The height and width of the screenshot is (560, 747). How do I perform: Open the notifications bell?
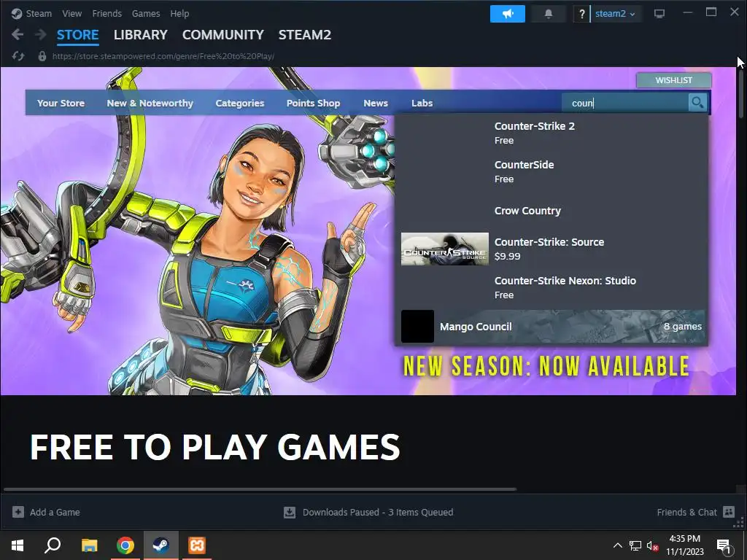pos(549,14)
